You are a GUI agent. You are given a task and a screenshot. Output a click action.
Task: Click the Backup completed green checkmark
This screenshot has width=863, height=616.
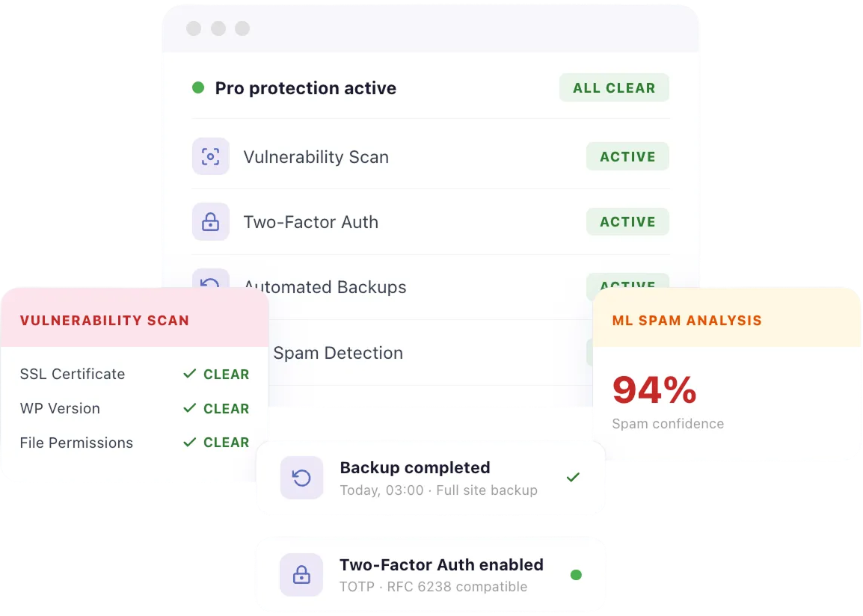pyautogui.click(x=573, y=477)
